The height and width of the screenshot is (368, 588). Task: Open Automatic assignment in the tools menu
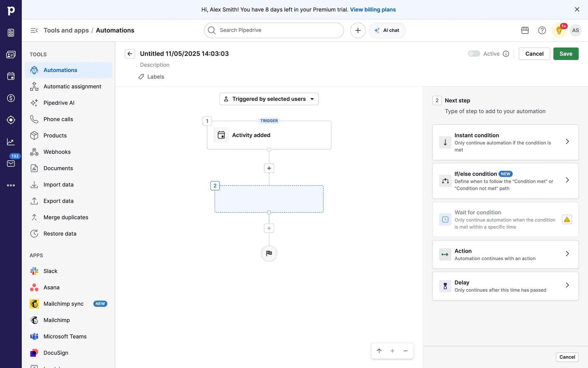point(72,86)
